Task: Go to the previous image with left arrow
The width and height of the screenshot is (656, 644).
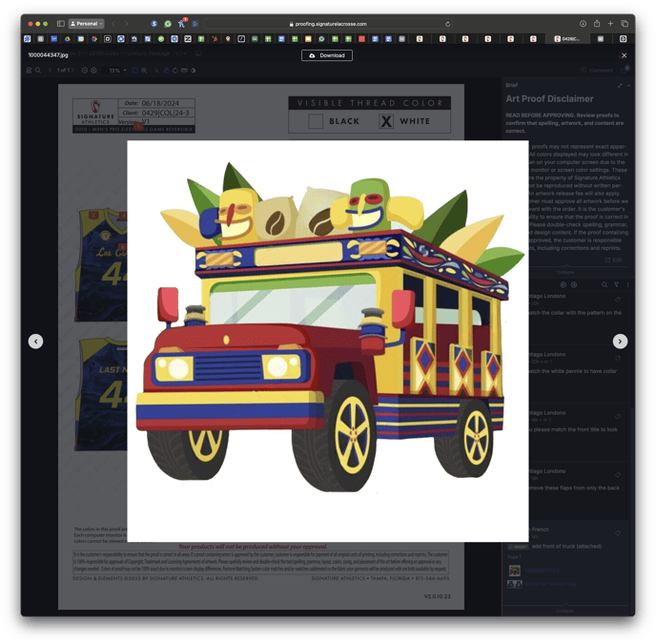Action: click(35, 341)
